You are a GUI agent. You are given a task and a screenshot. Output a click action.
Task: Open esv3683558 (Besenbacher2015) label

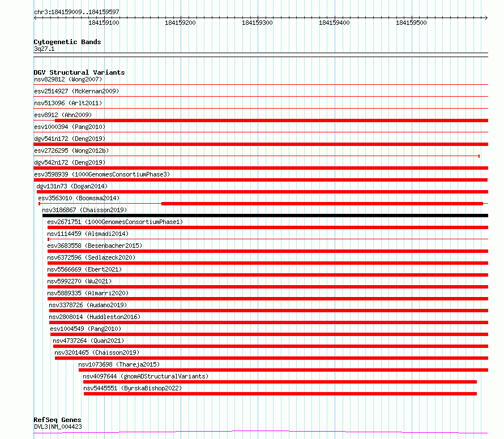95,246
